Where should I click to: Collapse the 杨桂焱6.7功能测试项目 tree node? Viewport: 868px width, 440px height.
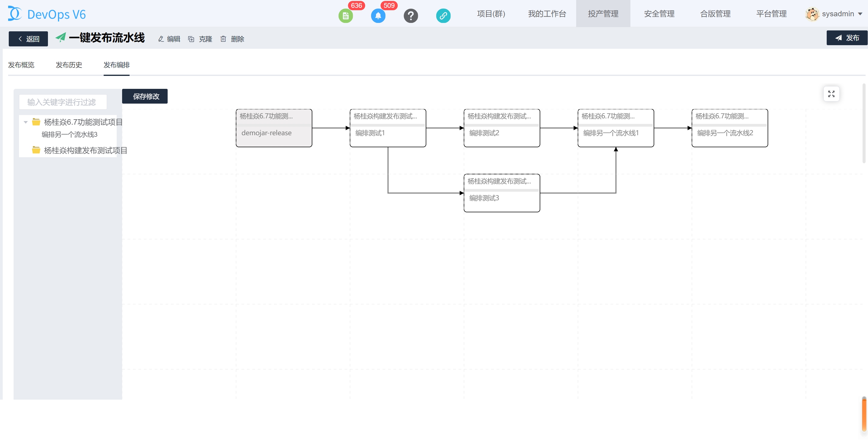coord(26,122)
